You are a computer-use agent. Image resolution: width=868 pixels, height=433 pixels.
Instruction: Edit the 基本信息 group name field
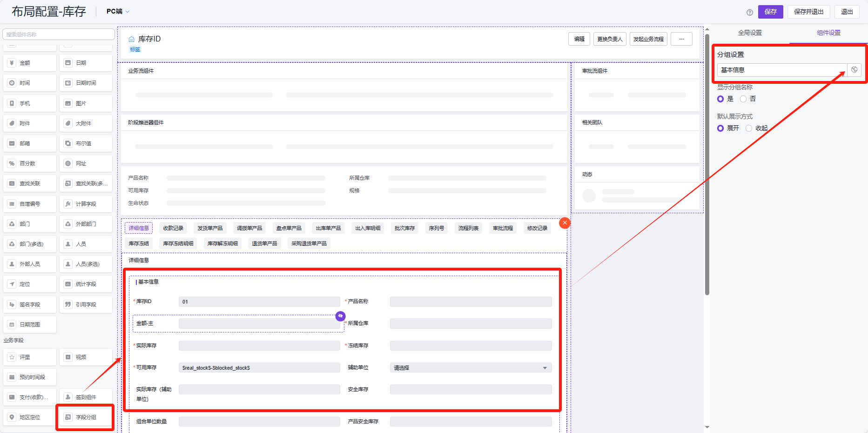(782, 70)
